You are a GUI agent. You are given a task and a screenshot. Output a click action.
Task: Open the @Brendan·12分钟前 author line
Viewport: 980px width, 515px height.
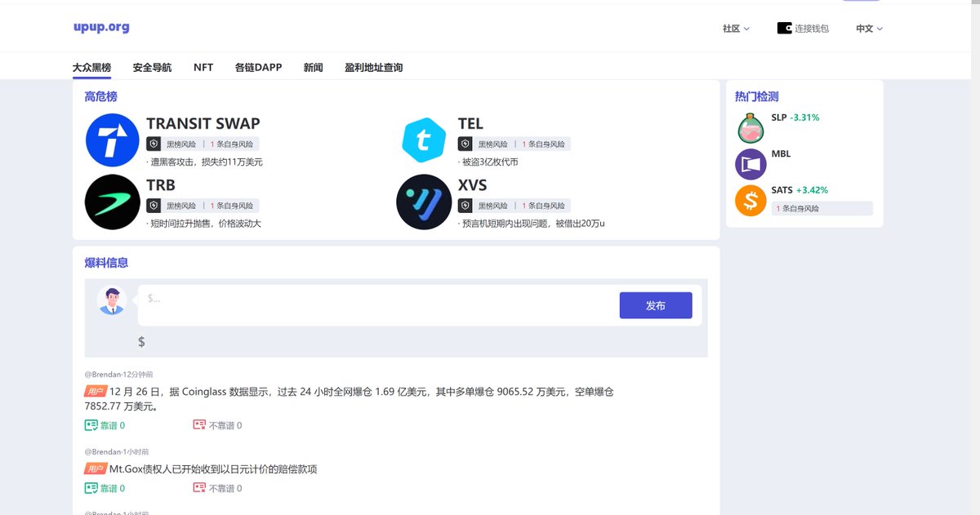118,374
